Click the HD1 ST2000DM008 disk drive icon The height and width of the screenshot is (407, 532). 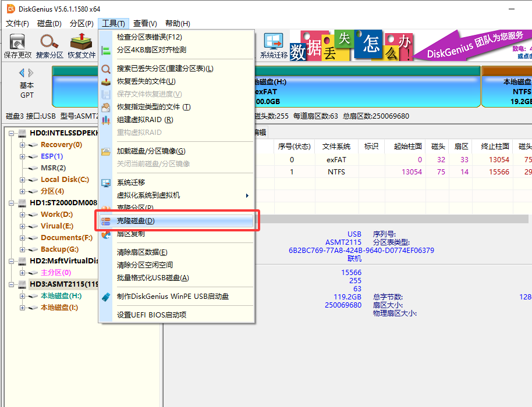(x=22, y=203)
